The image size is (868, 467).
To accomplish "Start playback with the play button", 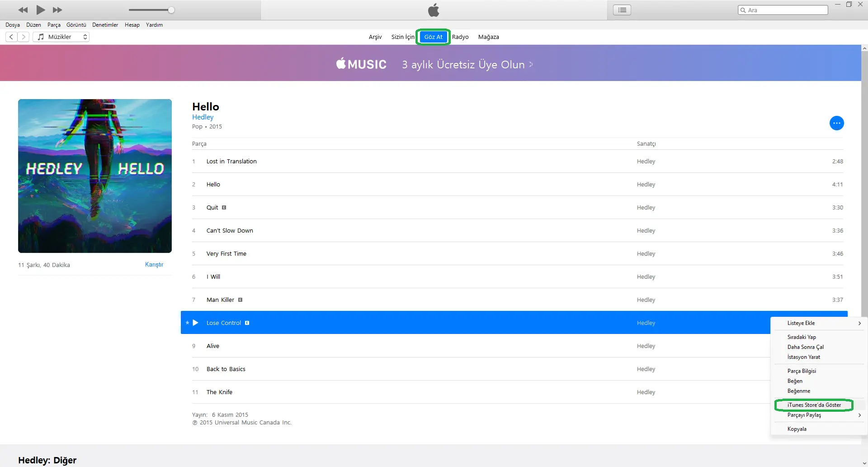I will [x=41, y=10].
